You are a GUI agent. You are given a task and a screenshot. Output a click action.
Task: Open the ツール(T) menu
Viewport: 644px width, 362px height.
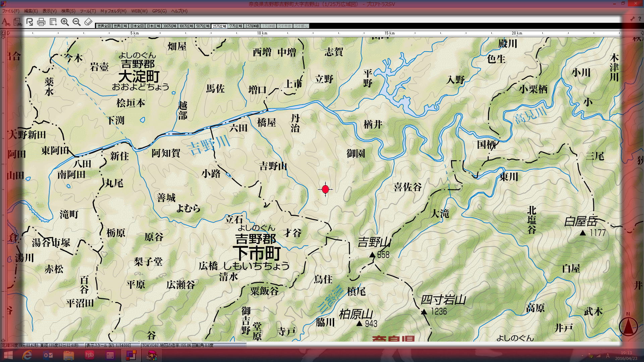[x=88, y=11]
